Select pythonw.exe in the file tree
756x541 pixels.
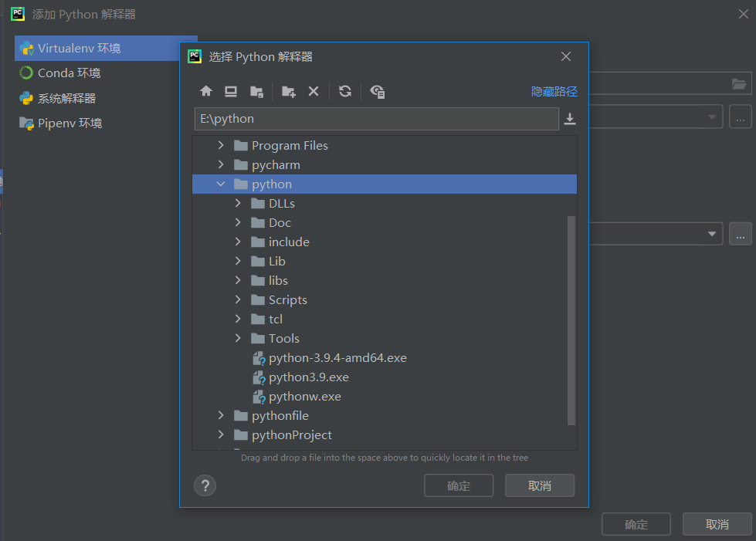pyautogui.click(x=304, y=396)
